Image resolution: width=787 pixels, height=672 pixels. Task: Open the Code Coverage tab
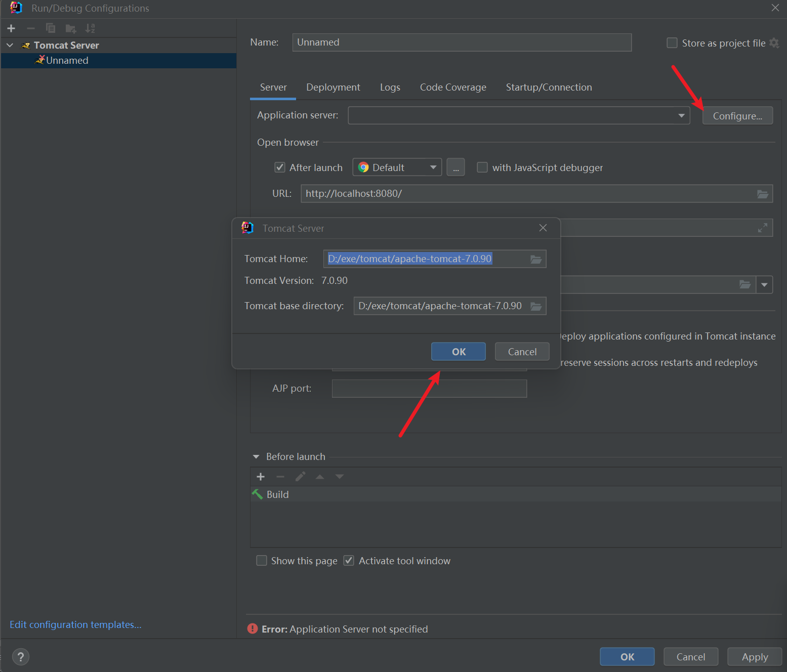click(x=453, y=87)
